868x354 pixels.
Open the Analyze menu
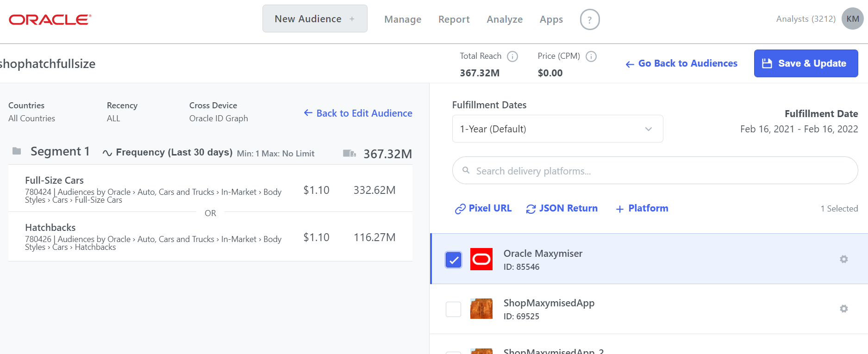505,19
